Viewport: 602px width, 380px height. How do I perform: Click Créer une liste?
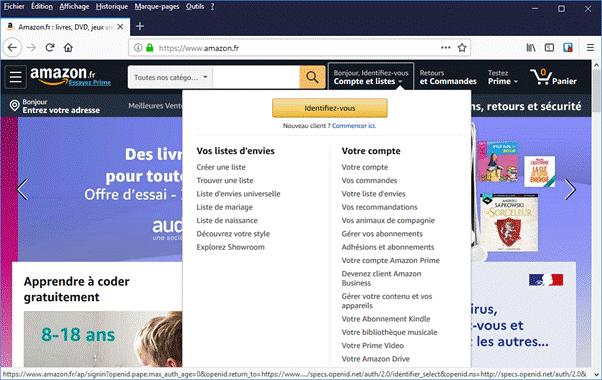point(221,167)
